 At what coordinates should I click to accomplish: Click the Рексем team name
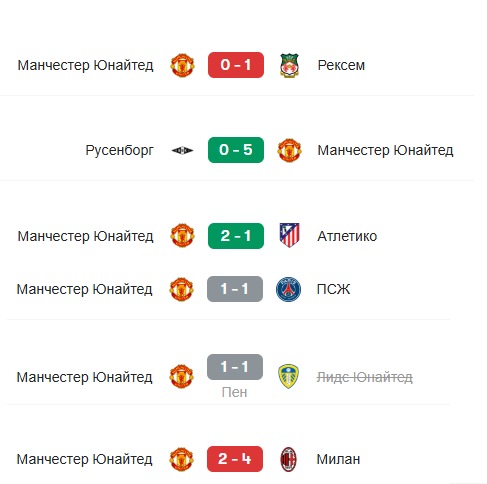click(x=341, y=65)
